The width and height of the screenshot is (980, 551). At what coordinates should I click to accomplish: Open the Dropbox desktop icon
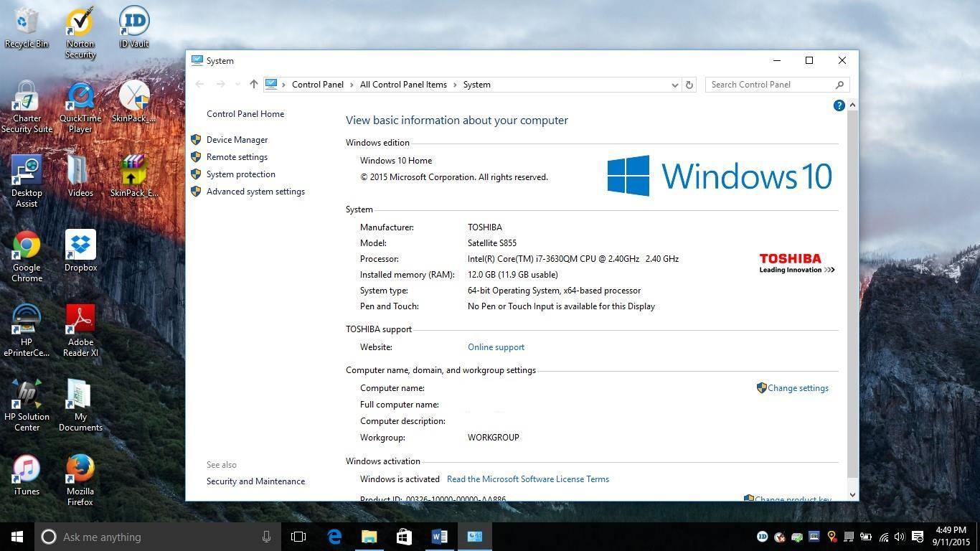coord(80,252)
